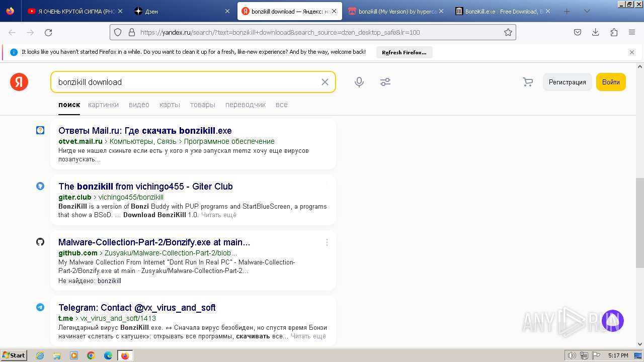This screenshot has height=362, width=644.
Task: Open the extensions puzzle icon
Action: pos(614,32)
